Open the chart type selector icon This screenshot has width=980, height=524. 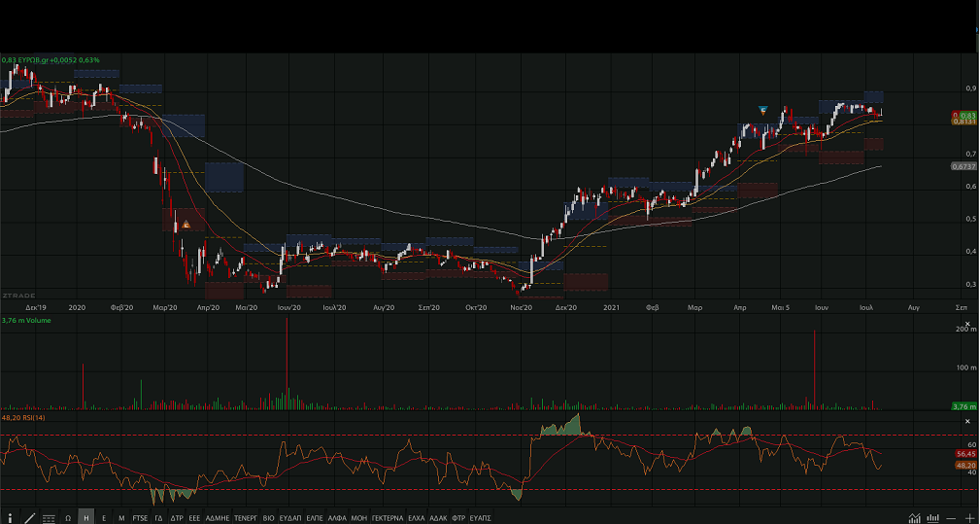coord(933,518)
